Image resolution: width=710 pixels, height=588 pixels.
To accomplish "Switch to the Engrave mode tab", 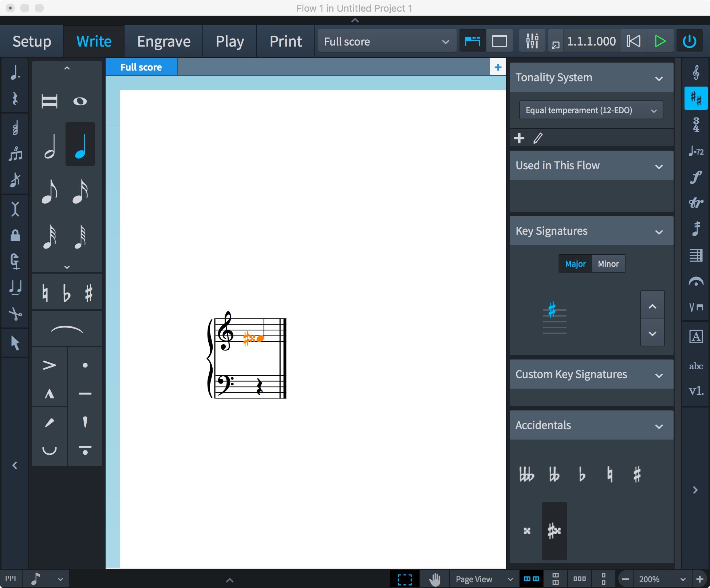I will tap(163, 41).
